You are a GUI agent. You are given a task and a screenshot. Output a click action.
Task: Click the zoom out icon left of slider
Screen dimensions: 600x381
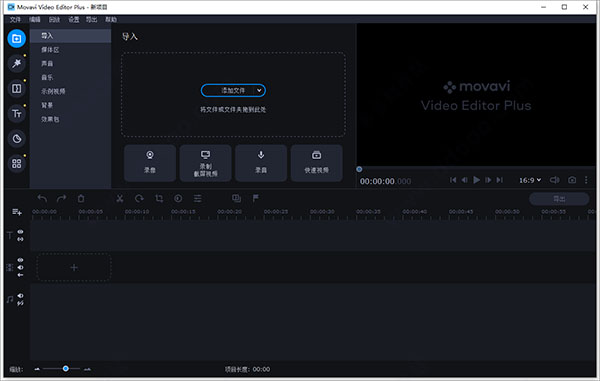point(37,369)
